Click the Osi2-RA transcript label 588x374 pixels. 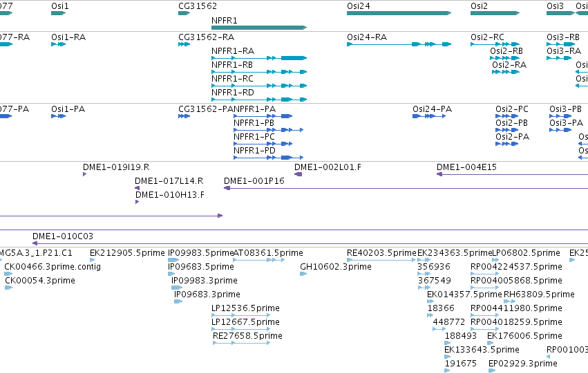point(509,65)
